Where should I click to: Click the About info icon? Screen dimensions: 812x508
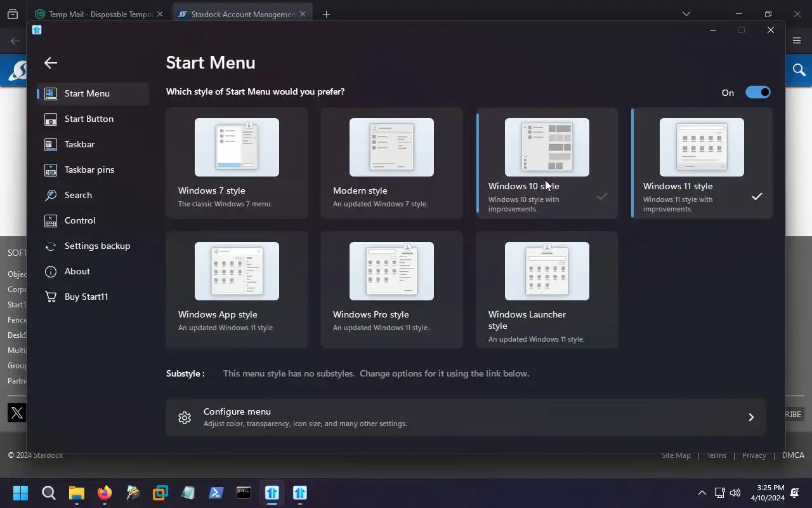(x=51, y=271)
